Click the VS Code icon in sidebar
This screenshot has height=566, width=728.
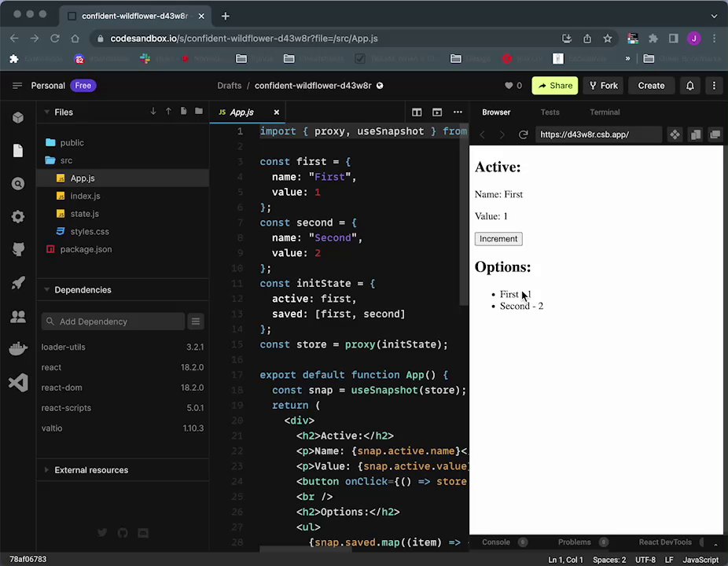pyautogui.click(x=18, y=383)
